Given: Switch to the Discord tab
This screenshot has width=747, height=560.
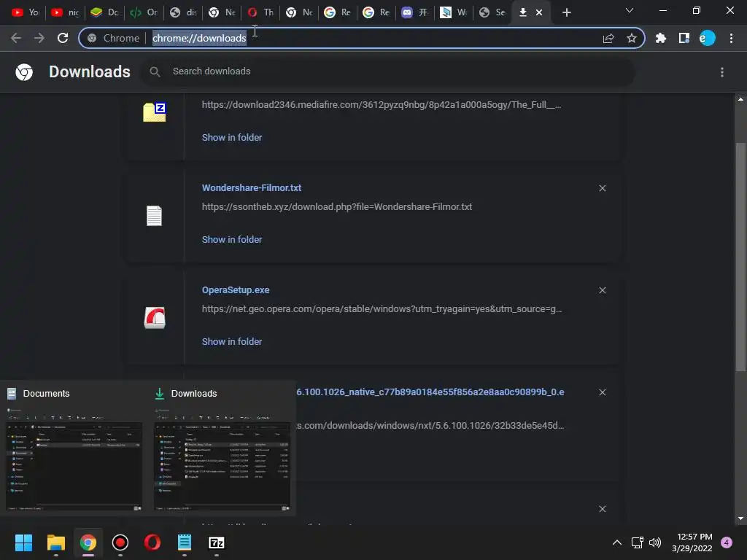Looking at the screenshot, I should click(x=414, y=12).
